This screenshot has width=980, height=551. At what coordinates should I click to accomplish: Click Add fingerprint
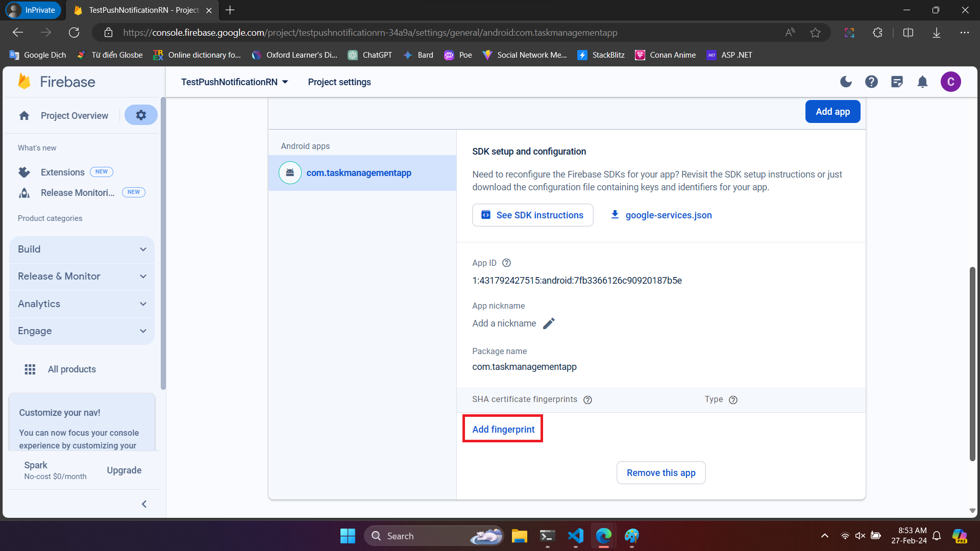pyautogui.click(x=503, y=430)
